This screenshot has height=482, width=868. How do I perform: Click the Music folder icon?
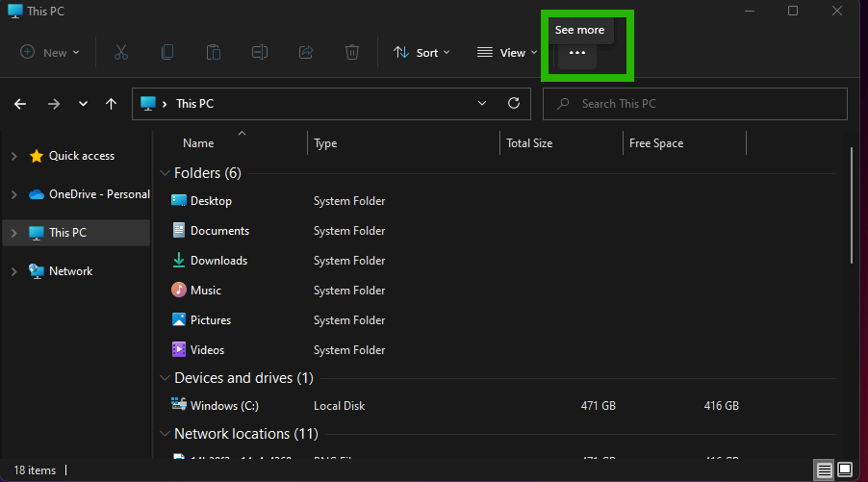point(178,290)
